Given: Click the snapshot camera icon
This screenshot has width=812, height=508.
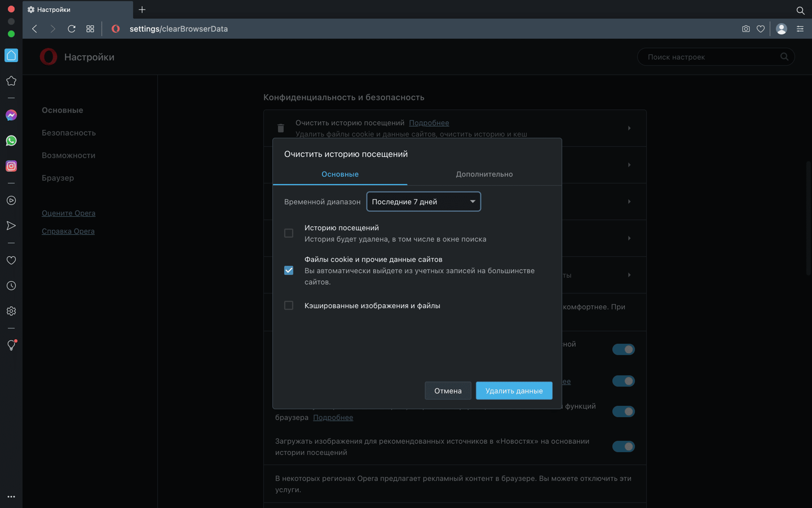Looking at the screenshot, I should pos(746,29).
